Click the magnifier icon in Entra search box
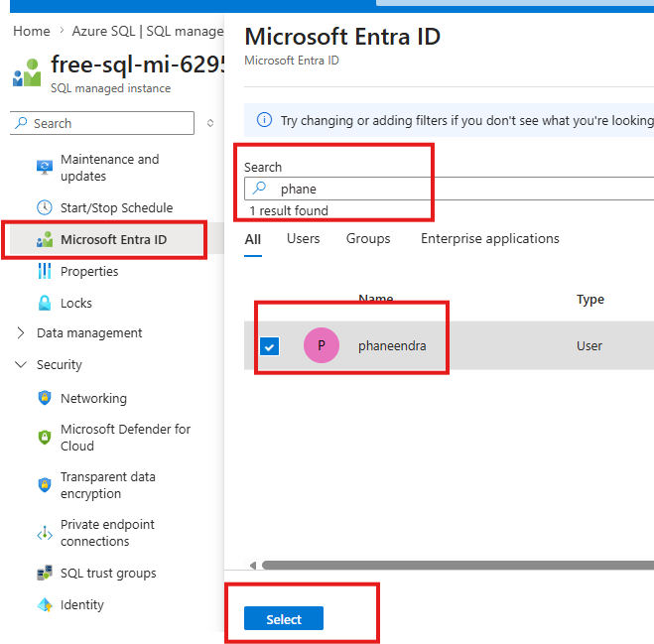654x644 pixels. click(259, 189)
